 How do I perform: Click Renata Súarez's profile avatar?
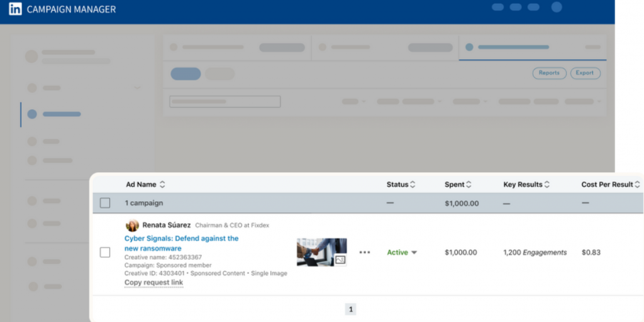(133, 225)
